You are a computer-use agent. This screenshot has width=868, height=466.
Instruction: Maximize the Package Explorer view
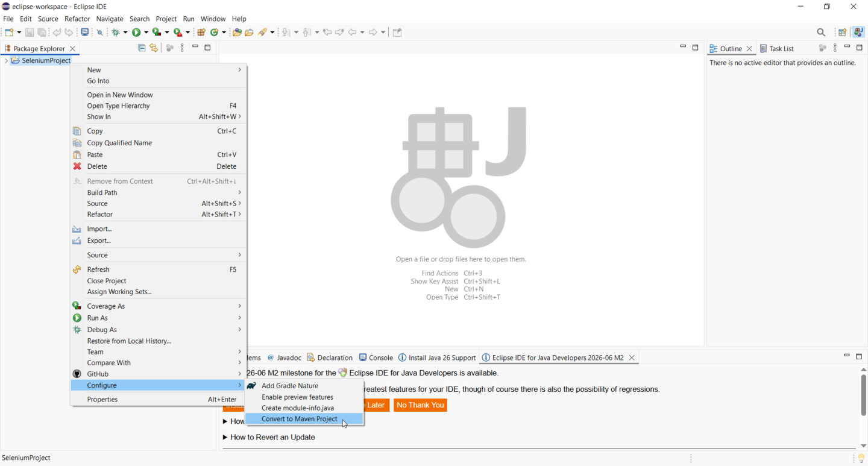click(x=208, y=48)
